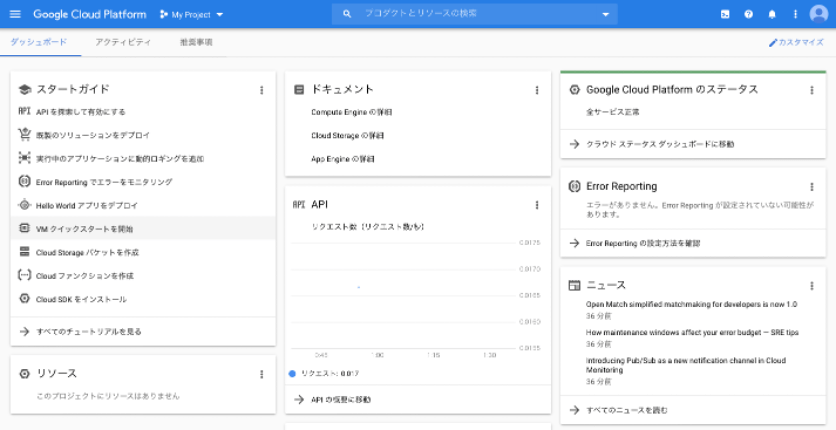Open Google Cloud Platform のステータス card menu
The width and height of the screenshot is (836, 430).
pyautogui.click(x=812, y=90)
